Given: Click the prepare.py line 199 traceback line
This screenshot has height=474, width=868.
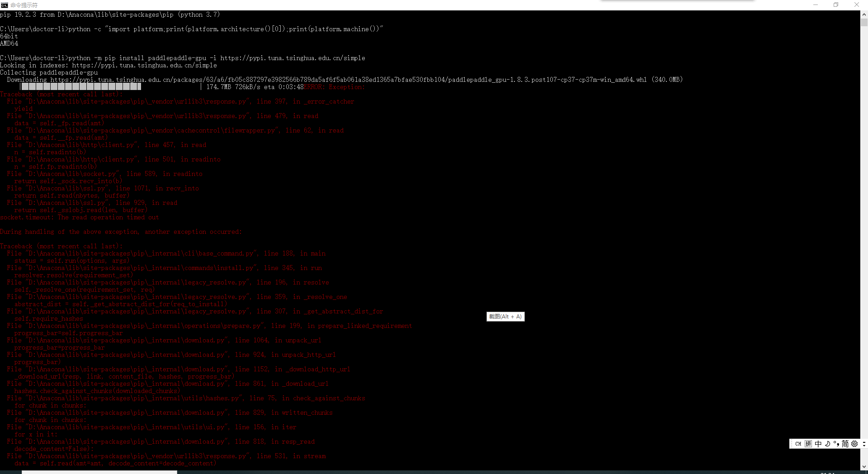Looking at the screenshot, I should [209, 326].
